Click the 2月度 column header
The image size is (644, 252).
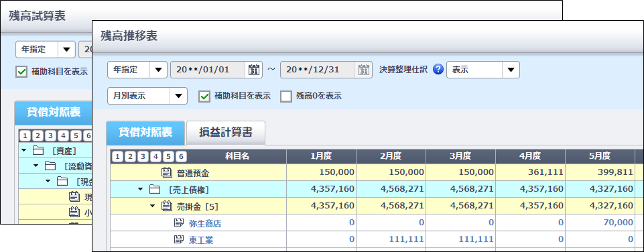tap(391, 156)
